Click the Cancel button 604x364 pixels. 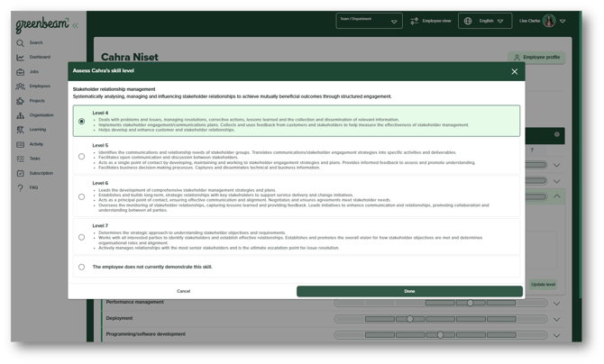pos(183,291)
